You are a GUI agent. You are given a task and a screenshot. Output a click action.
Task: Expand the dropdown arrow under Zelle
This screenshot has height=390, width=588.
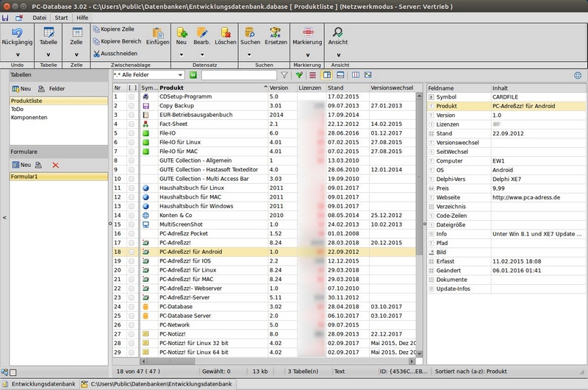coord(76,54)
